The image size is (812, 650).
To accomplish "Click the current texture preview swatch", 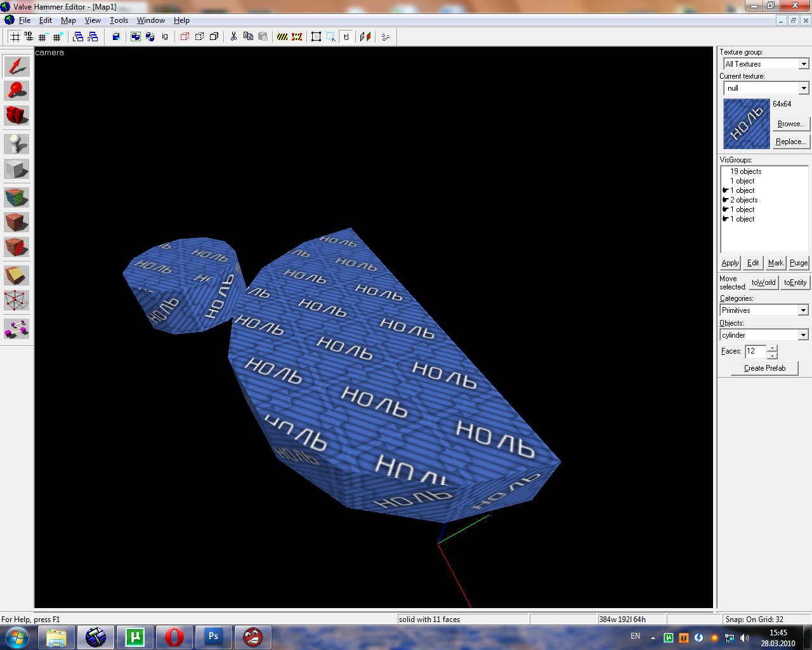I will click(x=747, y=124).
